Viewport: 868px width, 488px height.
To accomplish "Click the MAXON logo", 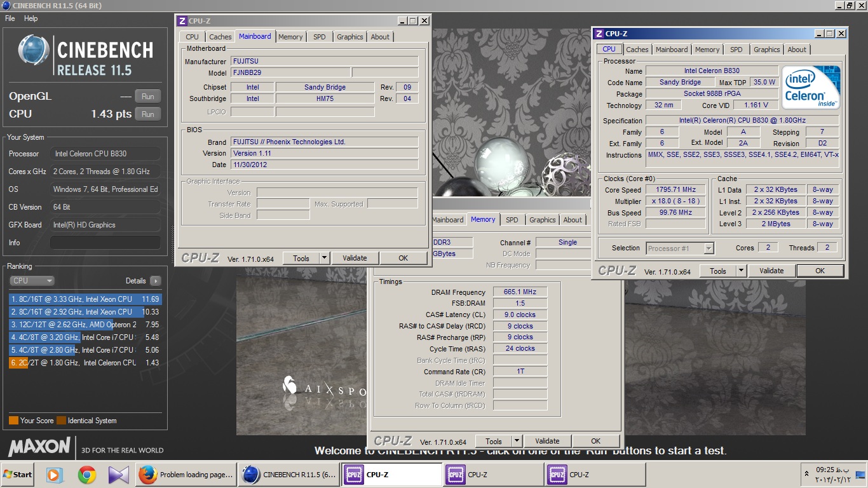I will pos(39,447).
